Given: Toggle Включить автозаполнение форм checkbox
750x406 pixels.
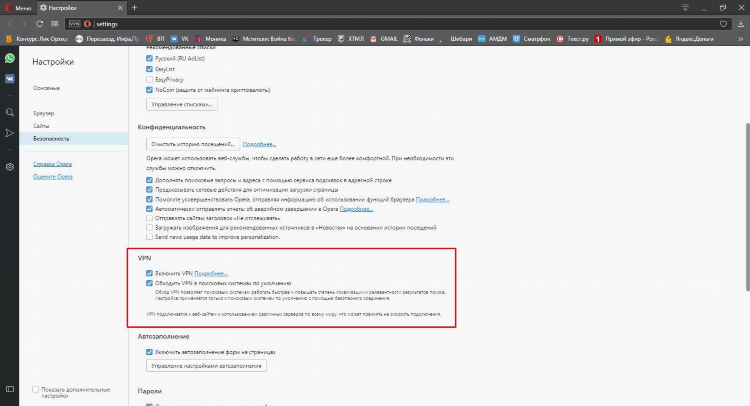Looking at the screenshot, I should click(149, 352).
